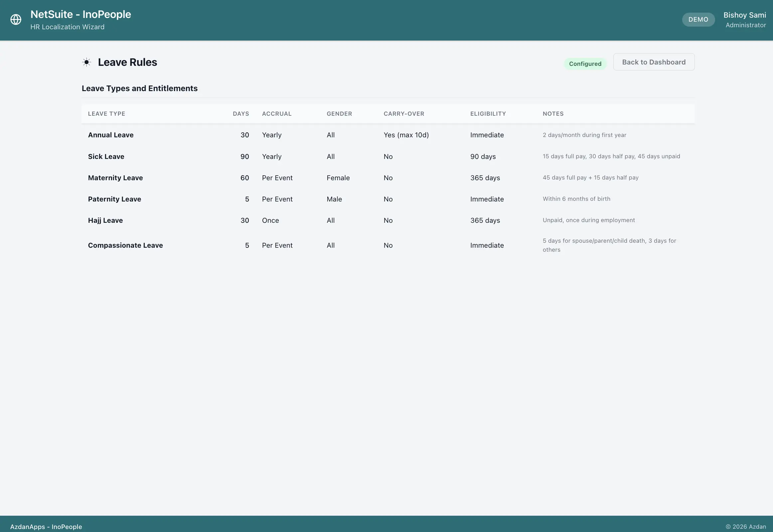Image resolution: width=773 pixels, height=532 pixels.
Task: Click the CARRY-OVER column header
Action: click(404, 114)
